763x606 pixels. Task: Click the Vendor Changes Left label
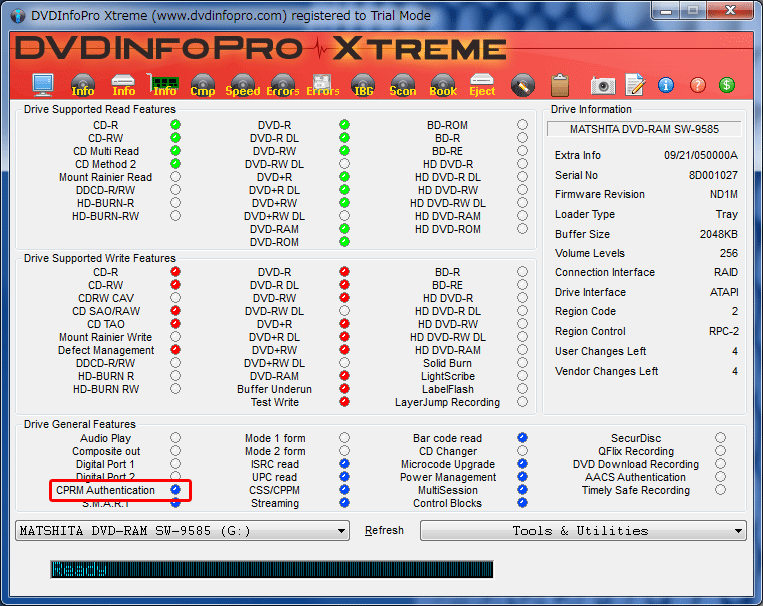coord(606,371)
